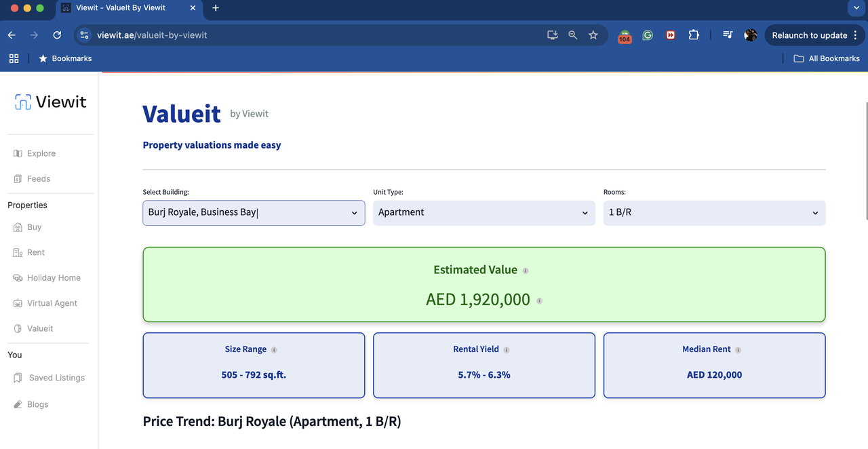The height and width of the screenshot is (449, 868).
Task: Click info icon next to Median Rent
Action: [738, 350]
